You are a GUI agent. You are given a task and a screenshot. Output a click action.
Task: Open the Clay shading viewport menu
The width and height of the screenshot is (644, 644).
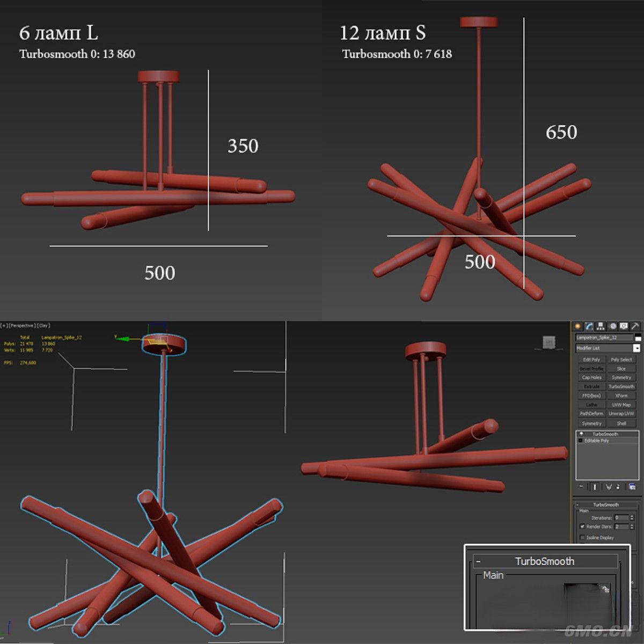coord(43,326)
